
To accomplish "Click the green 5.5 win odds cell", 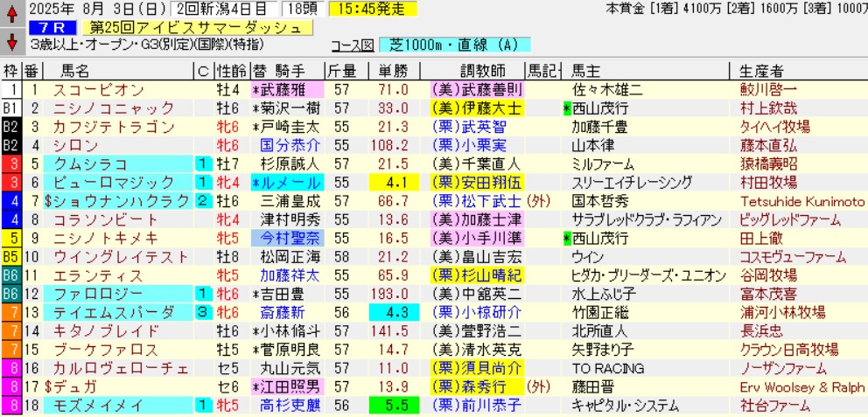I will pyautogui.click(x=389, y=406).
